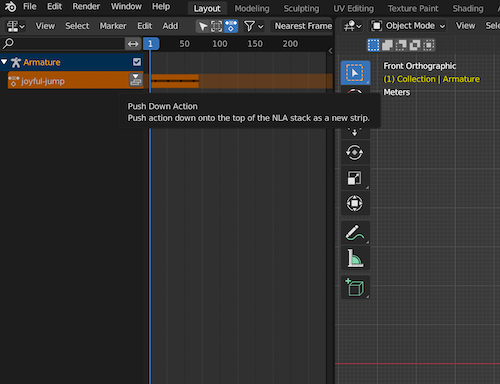Switch to the Texture Paint workspace tab
The image size is (500, 384).
[x=413, y=8]
